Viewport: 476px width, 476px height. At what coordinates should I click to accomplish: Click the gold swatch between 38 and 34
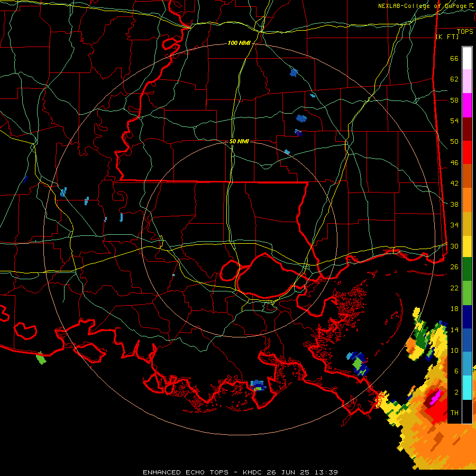coord(467,224)
